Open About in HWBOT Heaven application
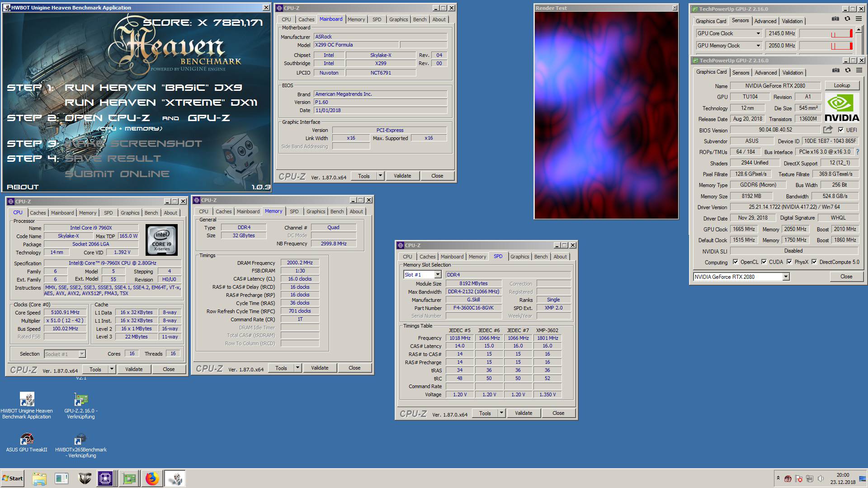Screen dimensions: 868x488 click(23, 187)
